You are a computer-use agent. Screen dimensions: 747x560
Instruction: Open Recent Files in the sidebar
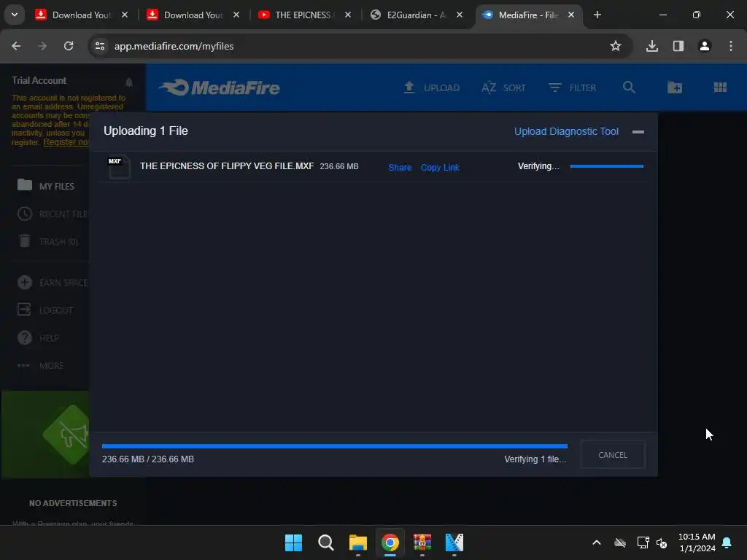pos(53,214)
